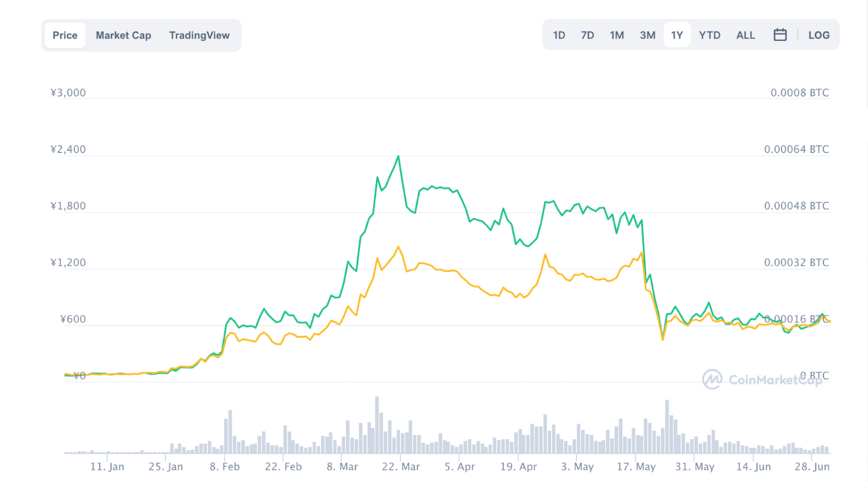Open the TradingView tab
868x482 pixels.
click(200, 35)
